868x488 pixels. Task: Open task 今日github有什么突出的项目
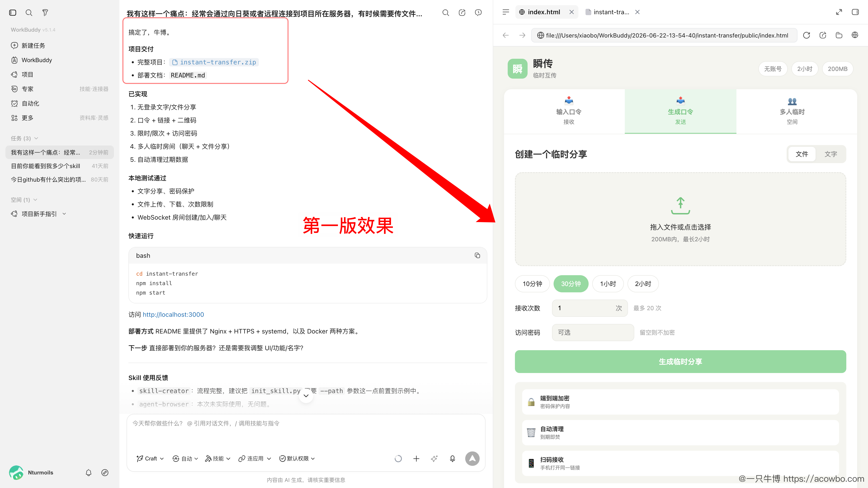[x=60, y=180]
